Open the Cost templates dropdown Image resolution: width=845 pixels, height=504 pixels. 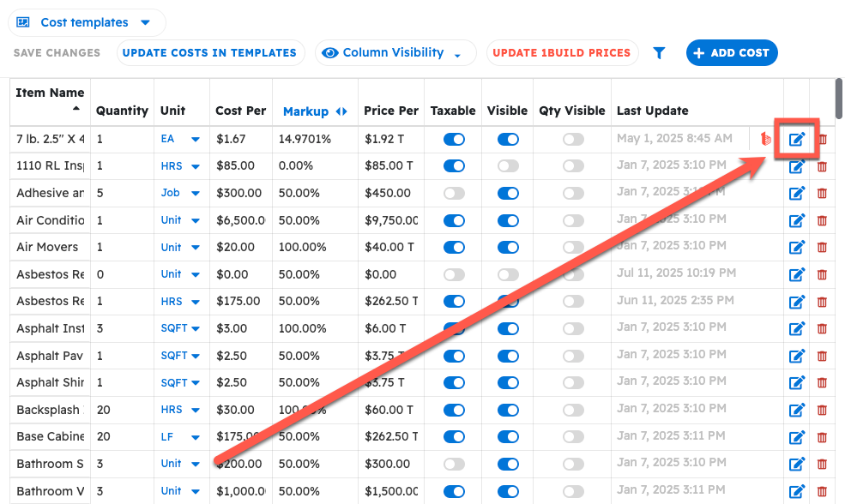pos(87,23)
